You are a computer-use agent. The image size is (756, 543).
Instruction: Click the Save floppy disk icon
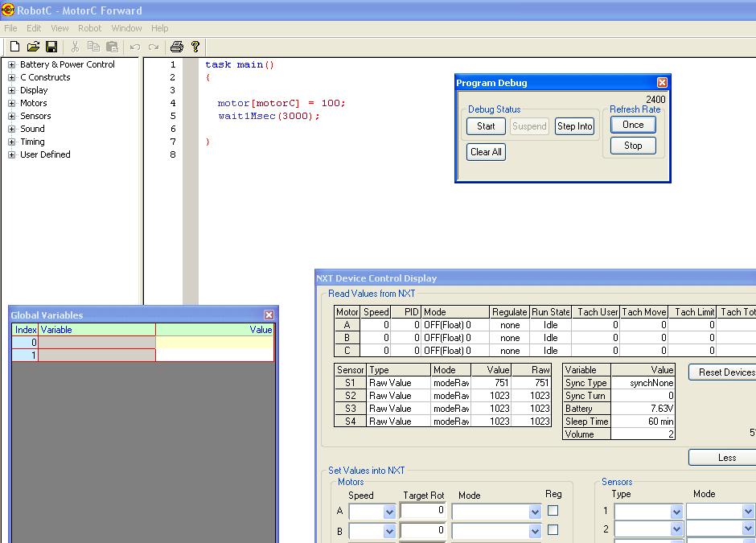51,47
